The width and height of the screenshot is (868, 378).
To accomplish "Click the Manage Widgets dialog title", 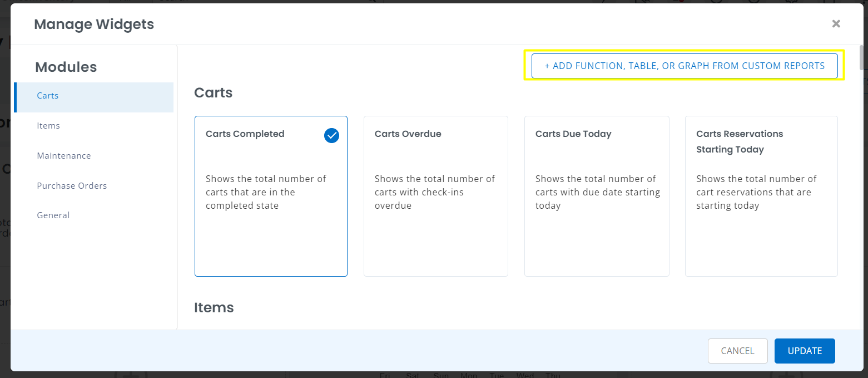I will (x=94, y=24).
